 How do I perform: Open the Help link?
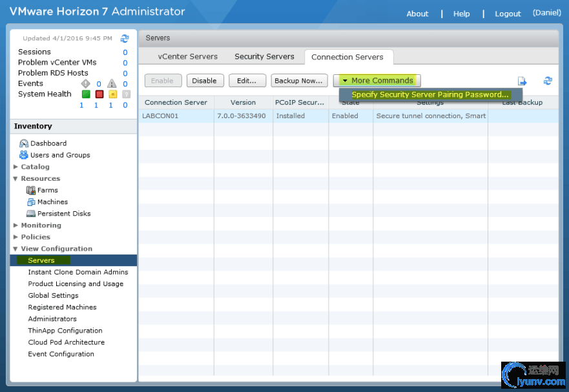point(461,14)
